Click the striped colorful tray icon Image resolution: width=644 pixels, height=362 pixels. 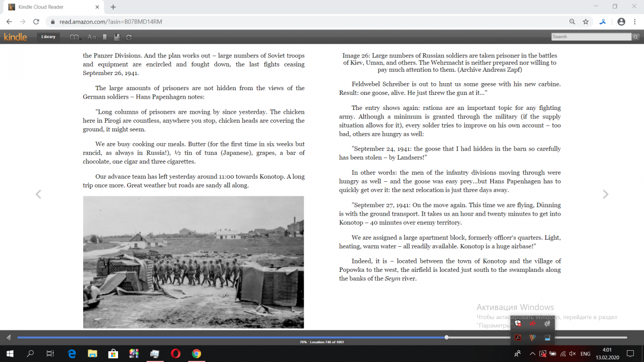pyautogui.click(x=533, y=338)
